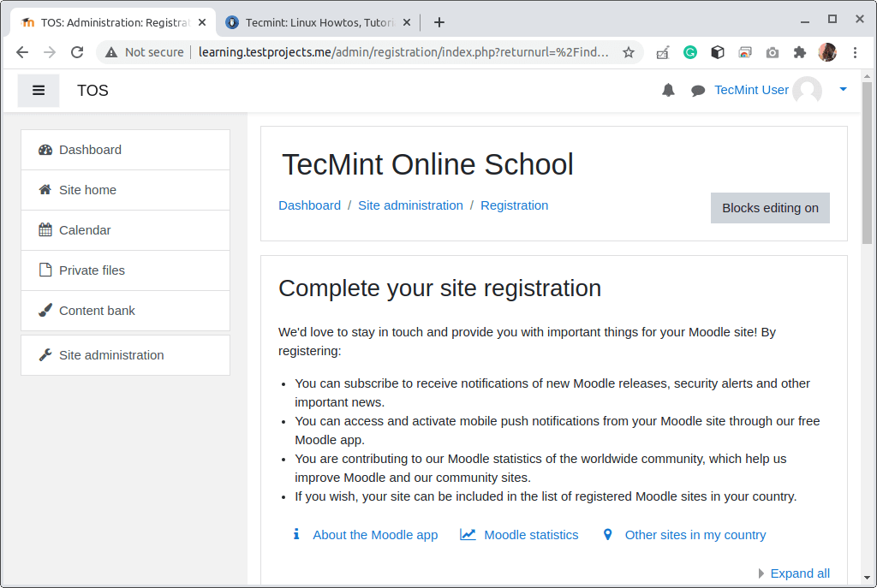Open the Chrome three-dot menu
Screen dimensions: 877x588
[855, 52]
